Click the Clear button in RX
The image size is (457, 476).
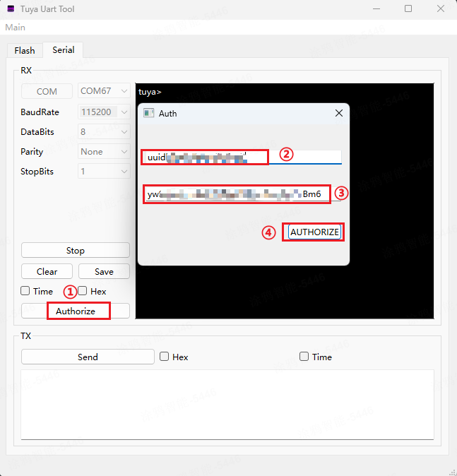click(x=47, y=271)
